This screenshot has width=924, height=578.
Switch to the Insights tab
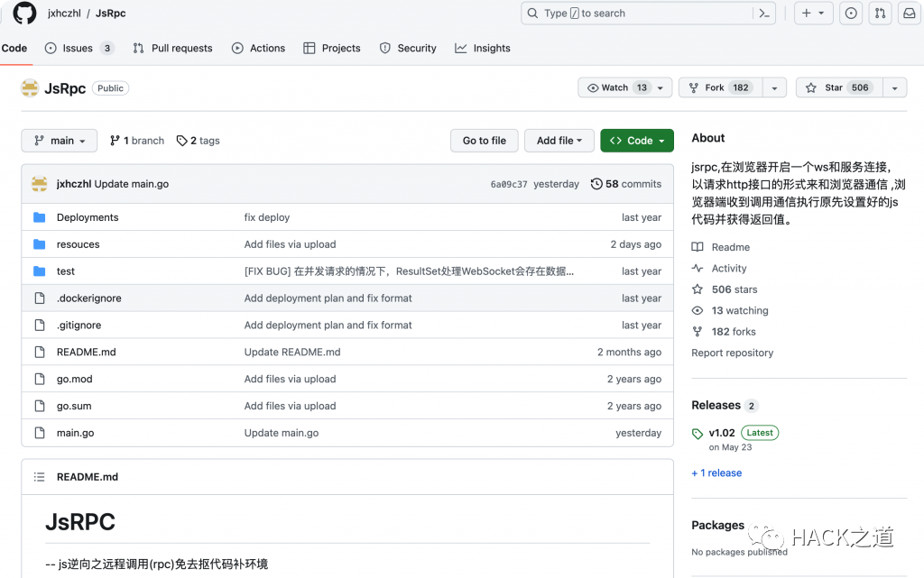[x=483, y=49]
